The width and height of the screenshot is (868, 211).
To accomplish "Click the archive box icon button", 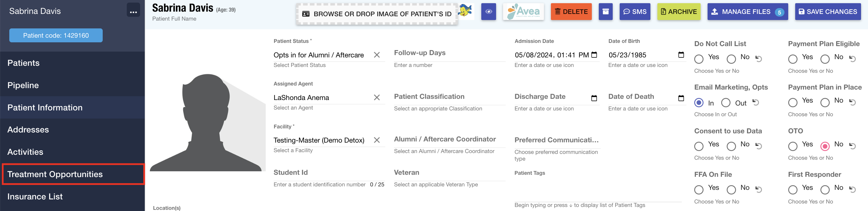I will point(605,12).
